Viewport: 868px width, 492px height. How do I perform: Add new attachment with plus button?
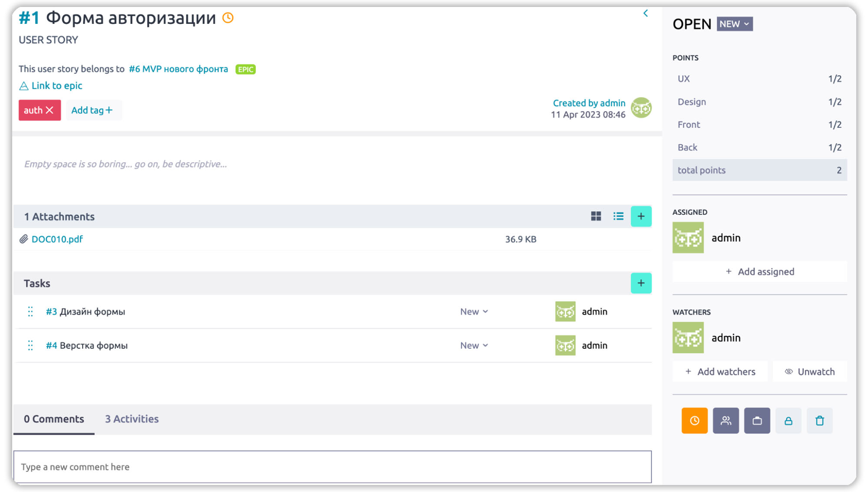click(x=640, y=216)
